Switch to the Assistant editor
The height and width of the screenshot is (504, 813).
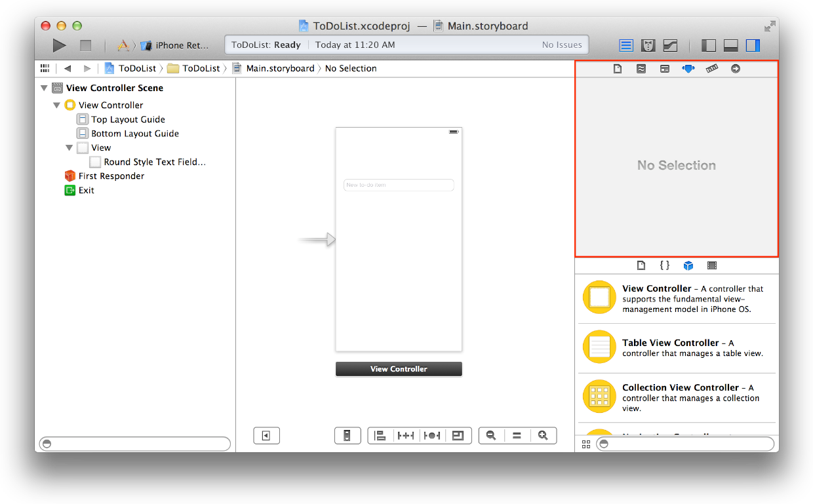[648, 45]
